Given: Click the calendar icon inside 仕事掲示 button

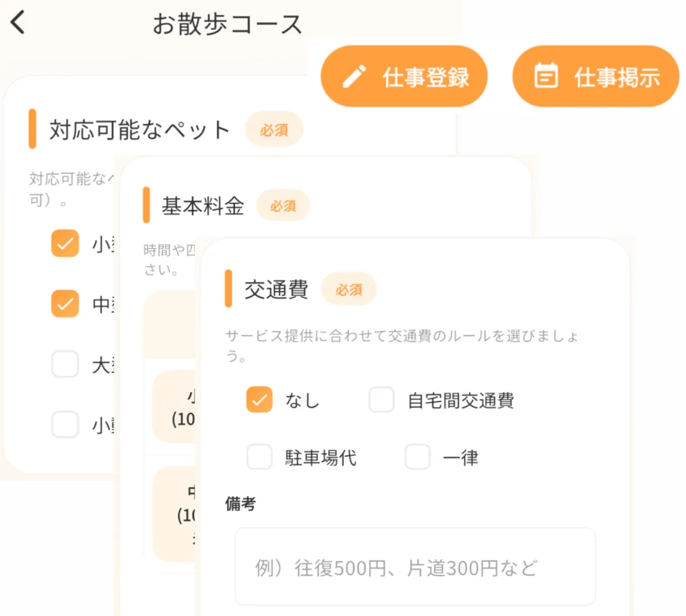Looking at the screenshot, I should 547,75.
